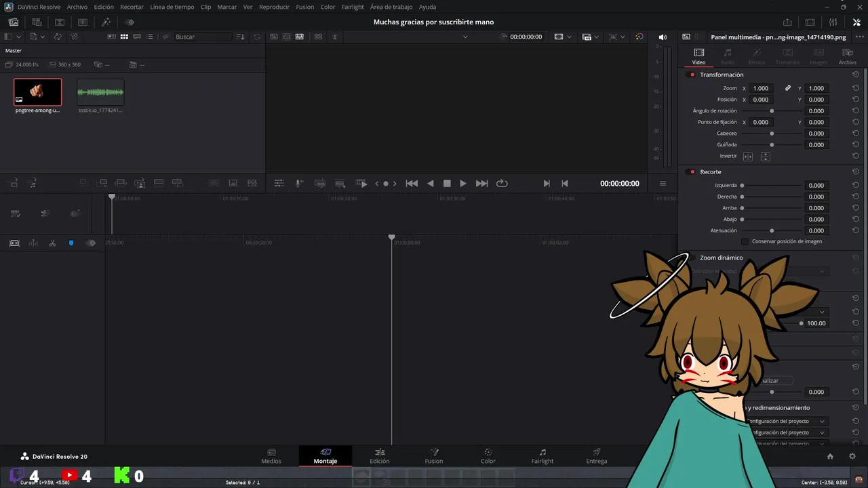
Task: Click the Cabeceo slider handle
Action: coord(772,134)
